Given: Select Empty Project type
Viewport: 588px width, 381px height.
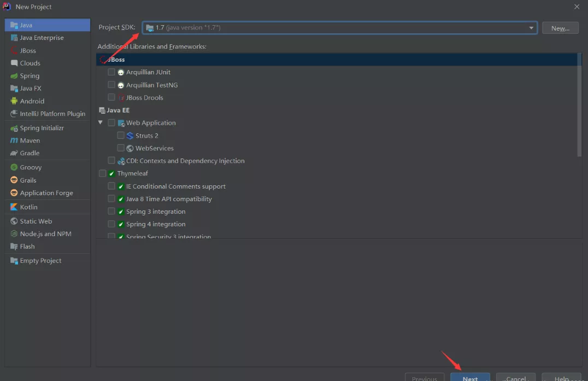Looking at the screenshot, I should [x=47, y=261].
